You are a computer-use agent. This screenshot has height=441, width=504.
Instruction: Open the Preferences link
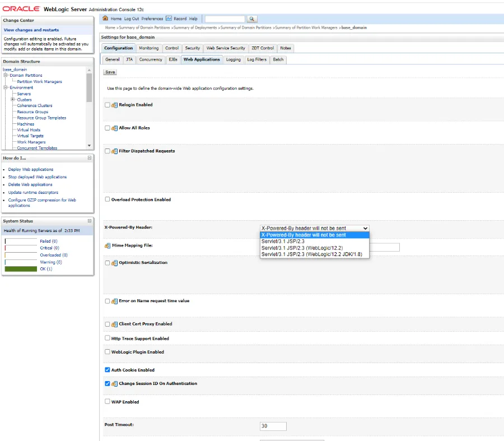[152, 18]
